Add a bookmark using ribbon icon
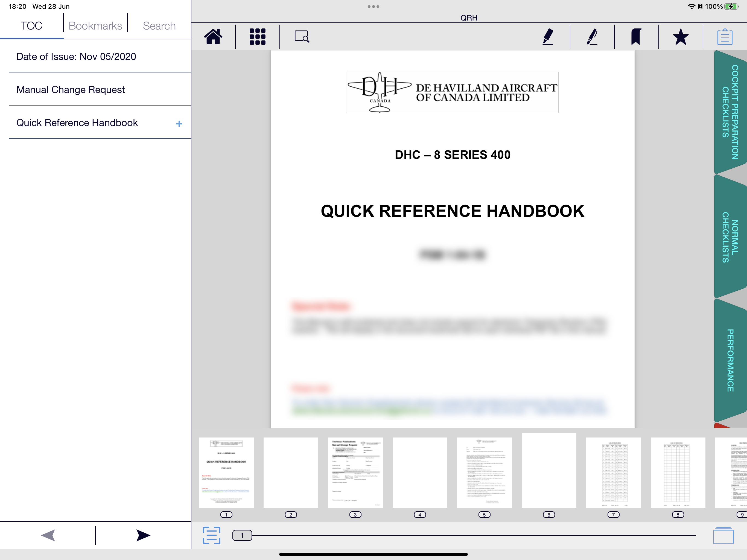This screenshot has height=560, width=747. point(636,36)
